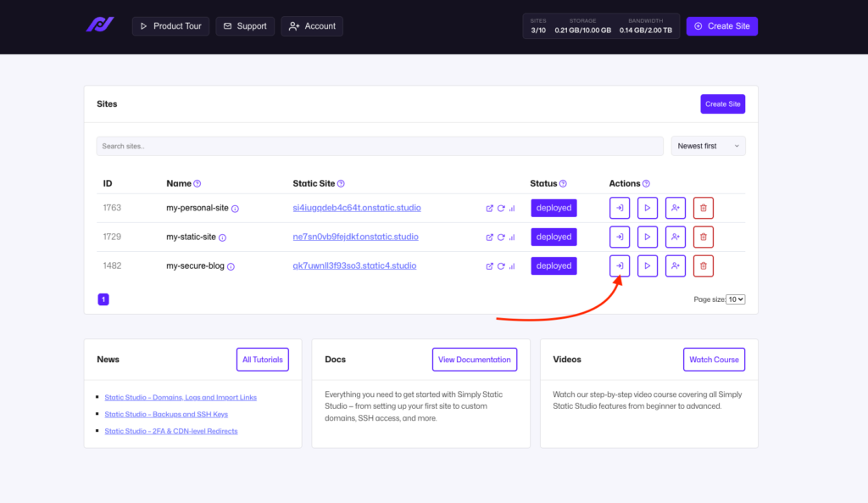Refresh my-secure-blog static site
868x503 pixels.
[501, 265]
